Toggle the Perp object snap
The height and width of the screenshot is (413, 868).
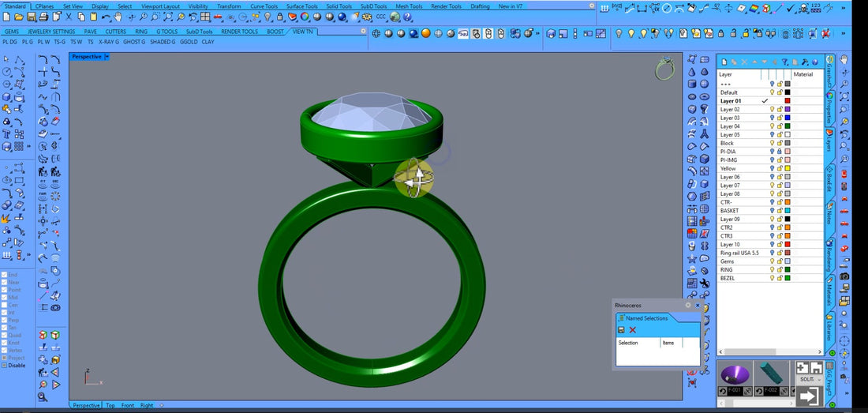[10, 320]
